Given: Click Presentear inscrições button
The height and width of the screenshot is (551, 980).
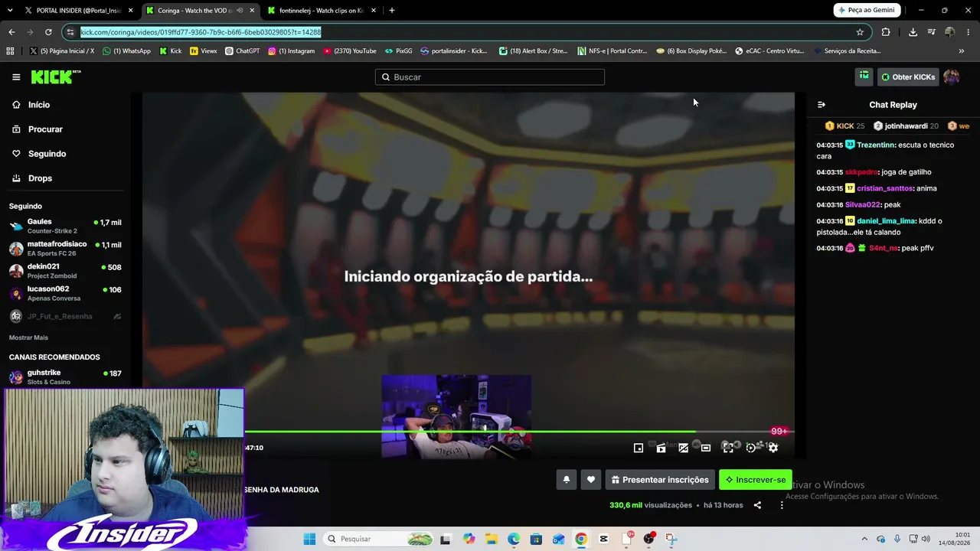Looking at the screenshot, I should 660,480.
